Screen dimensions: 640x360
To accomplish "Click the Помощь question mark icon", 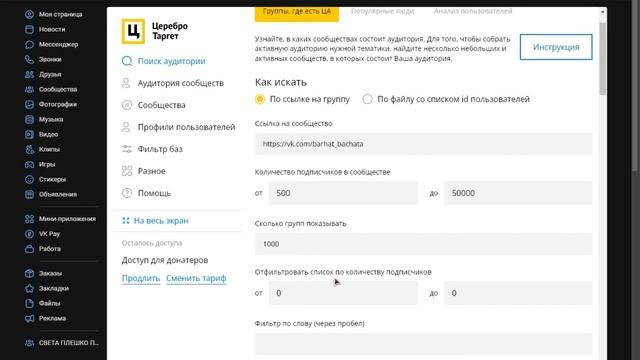I will click(x=127, y=193).
